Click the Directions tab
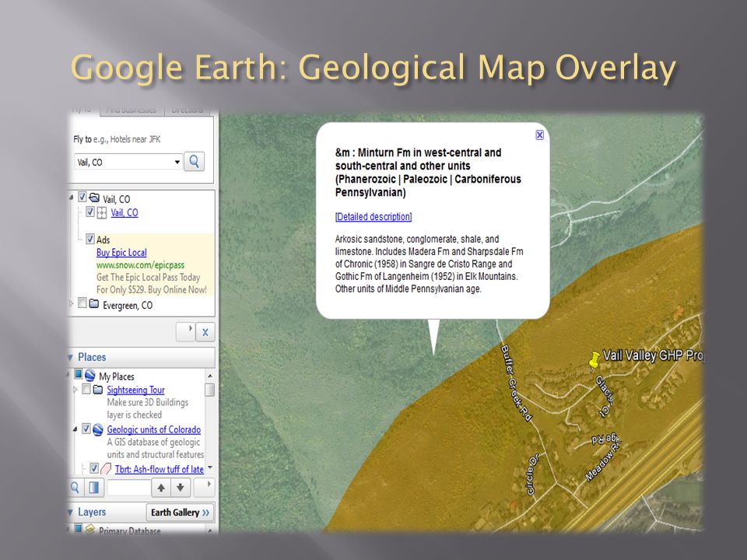The height and width of the screenshot is (560, 747). point(188,110)
